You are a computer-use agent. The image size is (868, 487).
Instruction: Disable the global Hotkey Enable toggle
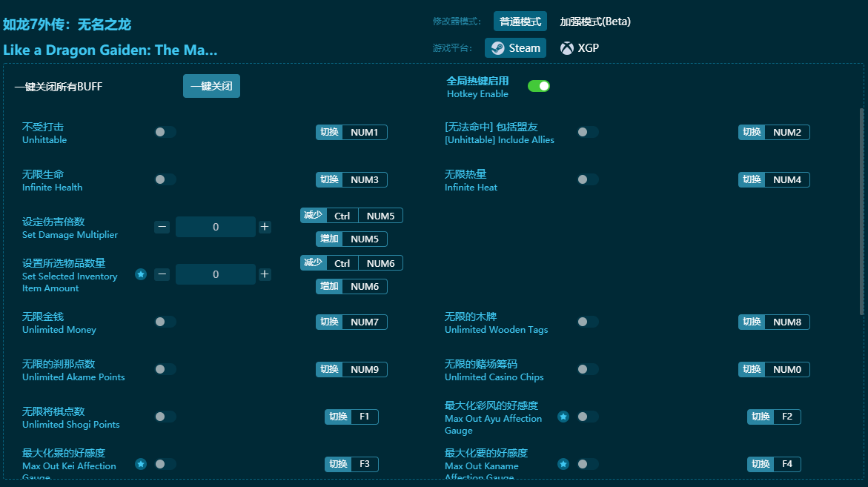pyautogui.click(x=539, y=86)
